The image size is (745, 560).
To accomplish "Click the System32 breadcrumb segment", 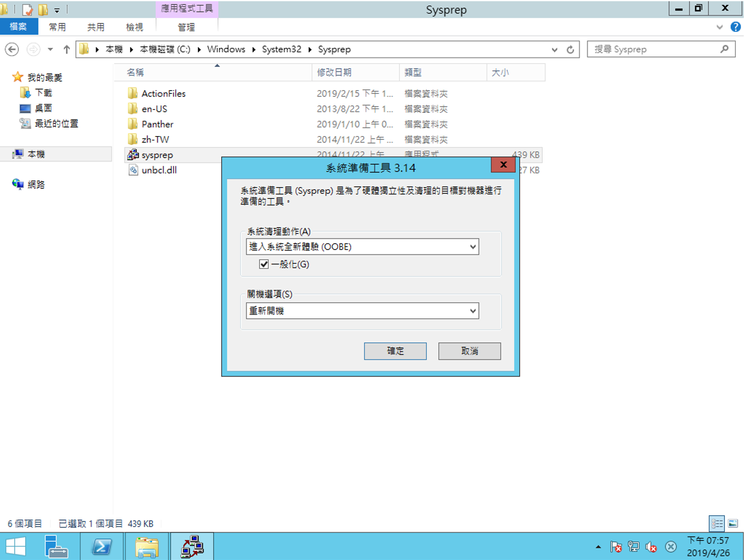I will click(281, 49).
